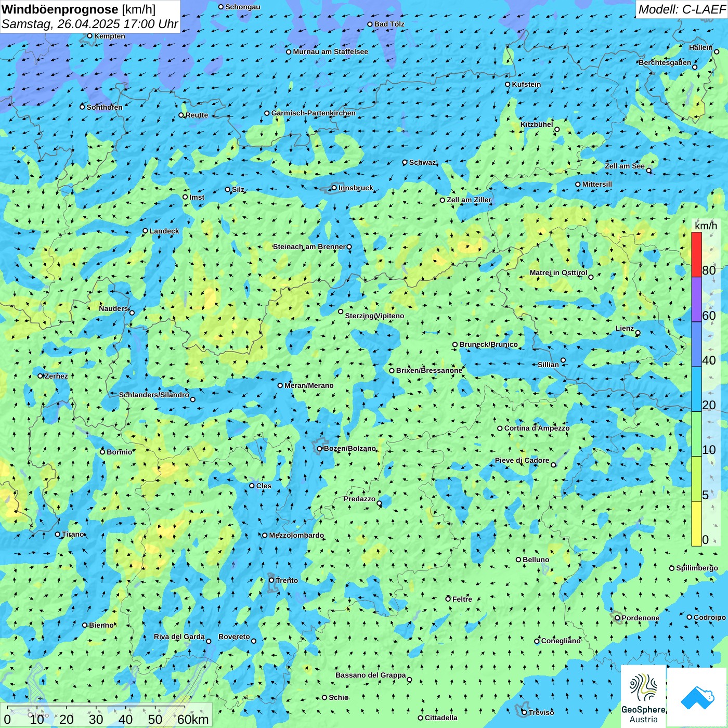Click the Schio label

[339, 697]
